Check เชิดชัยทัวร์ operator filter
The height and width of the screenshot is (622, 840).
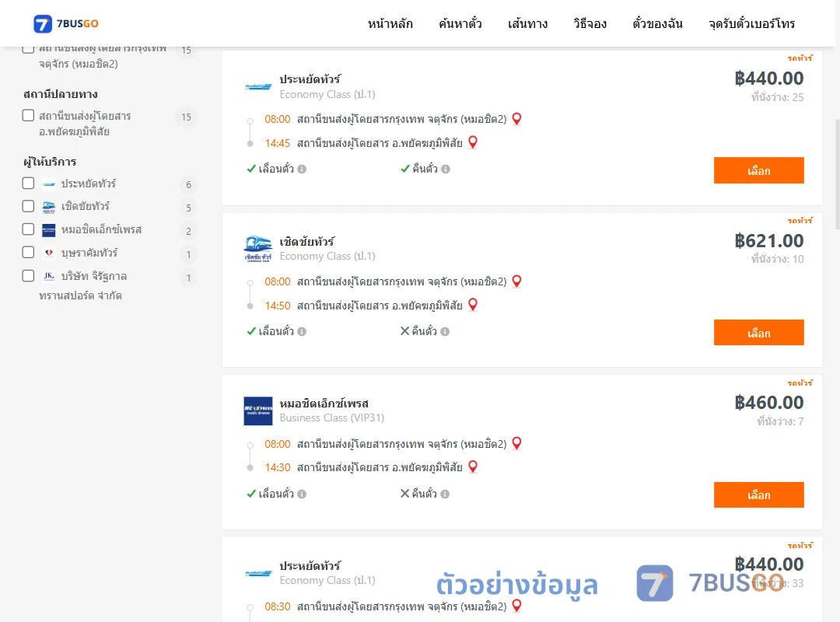[x=29, y=206]
